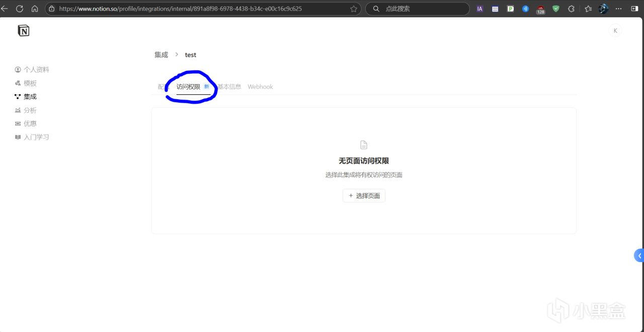Expand the blue side panel arrow
The width and height of the screenshot is (644, 332).
coord(639,255)
